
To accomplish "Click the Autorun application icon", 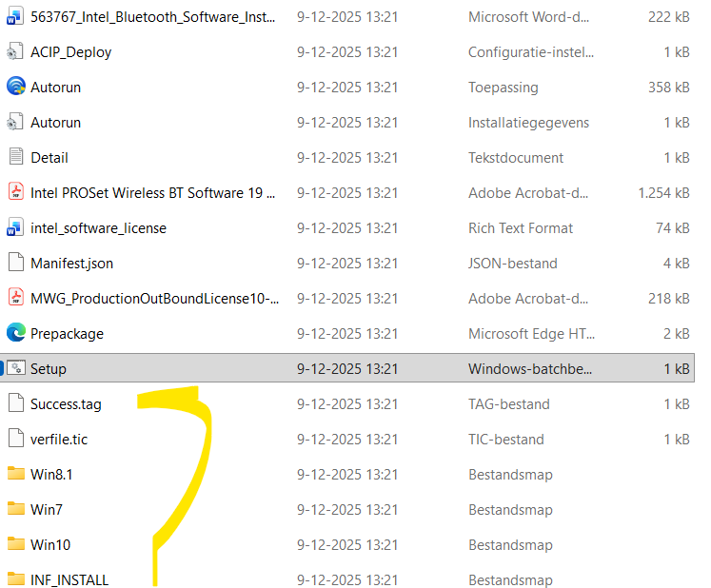I will point(15,88).
